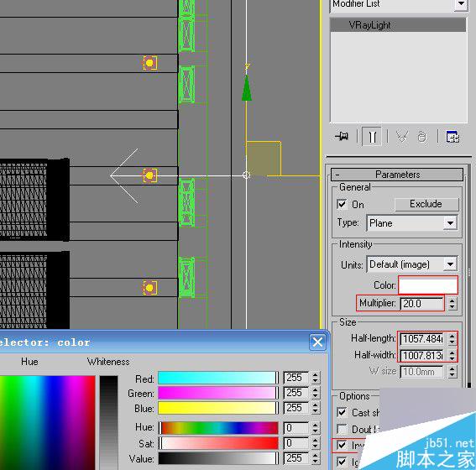Toggle Show End Result button
The width and height of the screenshot is (476, 470).
(x=372, y=137)
